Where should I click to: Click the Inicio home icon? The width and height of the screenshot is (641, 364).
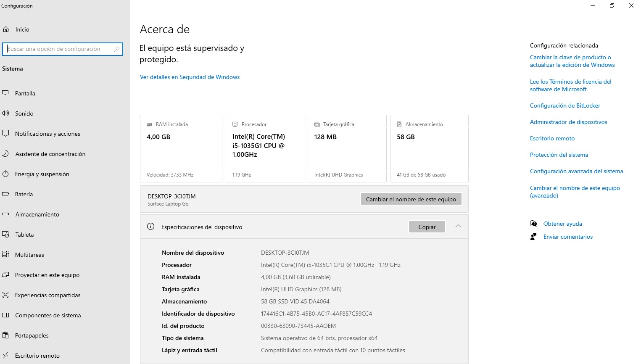[6, 29]
